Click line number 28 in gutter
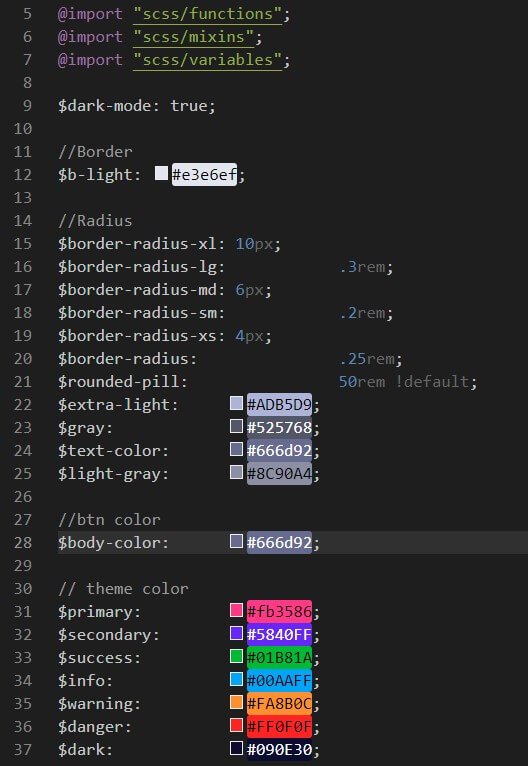Image resolution: width=528 pixels, height=766 pixels. [x=22, y=543]
